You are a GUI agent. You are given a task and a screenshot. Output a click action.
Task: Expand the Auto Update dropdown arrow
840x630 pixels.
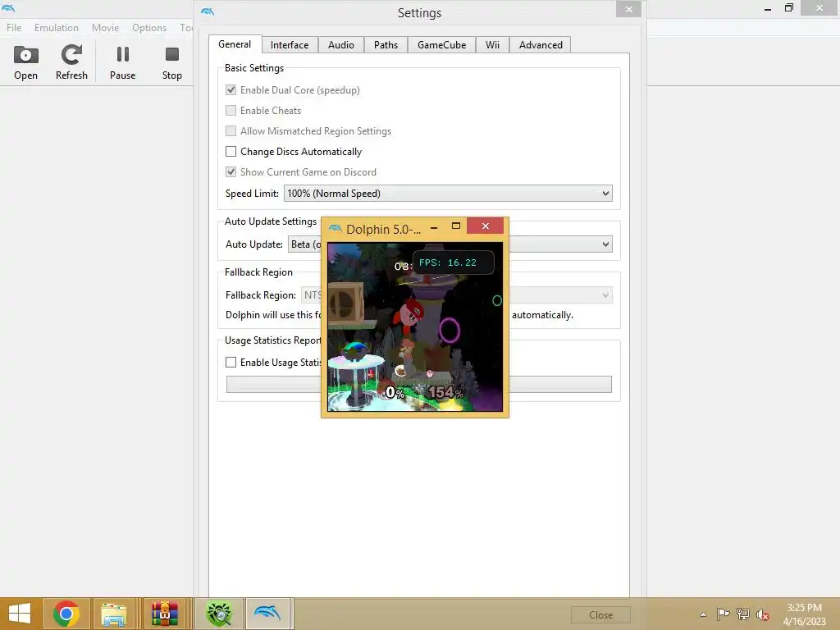pyautogui.click(x=605, y=244)
